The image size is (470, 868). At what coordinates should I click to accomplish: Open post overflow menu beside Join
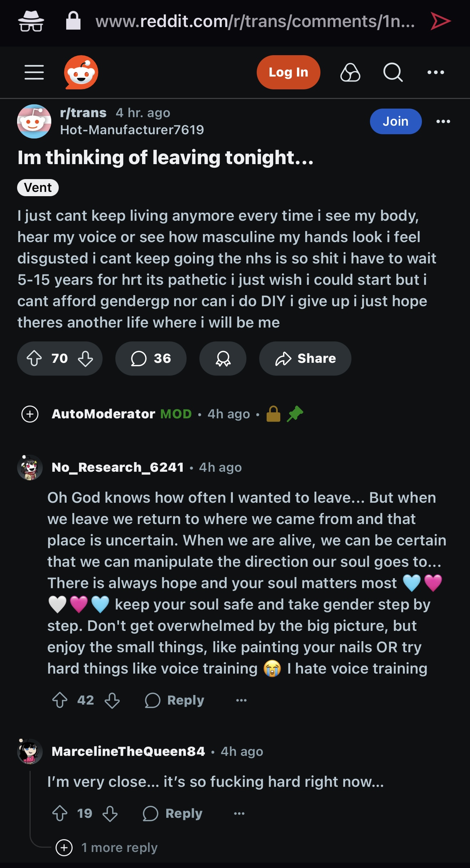click(443, 121)
